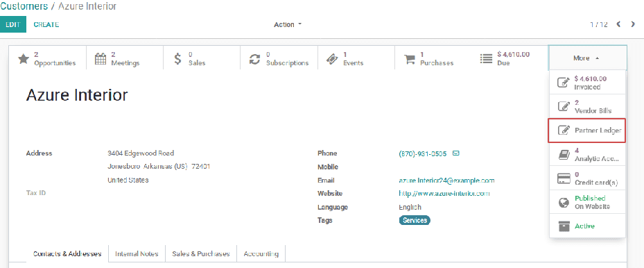Open the '1 Events' label
Image resolution: width=644 pixels, height=268 pixels.
click(354, 59)
